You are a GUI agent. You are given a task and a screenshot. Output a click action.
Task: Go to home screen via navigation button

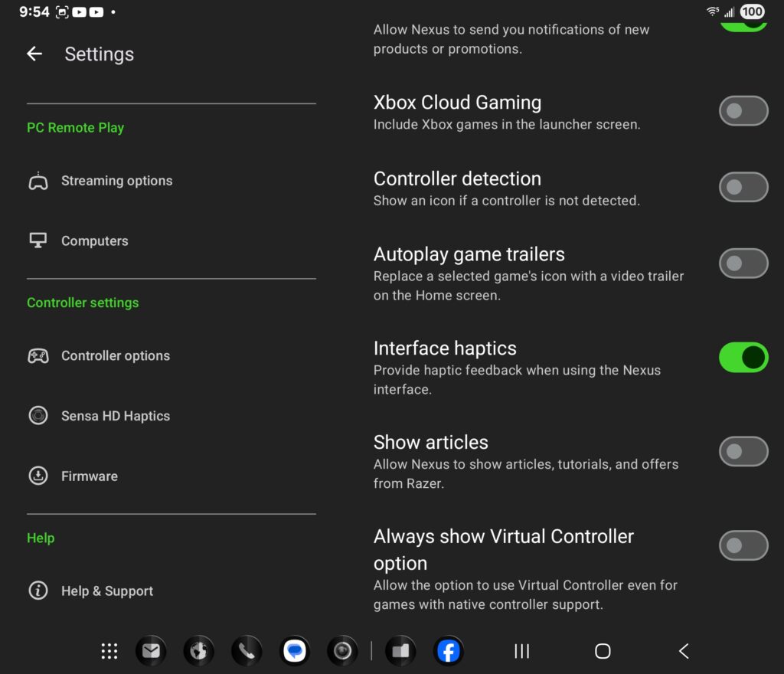click(603, 651)
